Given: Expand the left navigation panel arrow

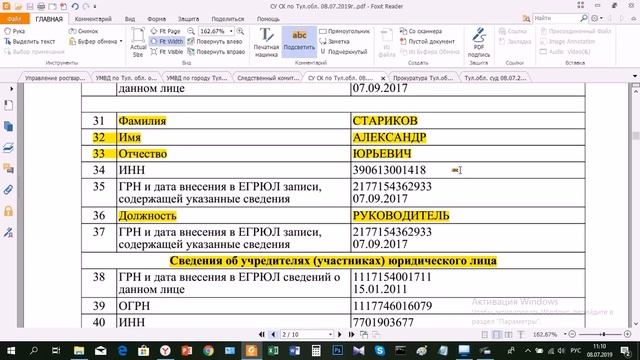Looking at the screenshot, I should [x=11, y=89].
